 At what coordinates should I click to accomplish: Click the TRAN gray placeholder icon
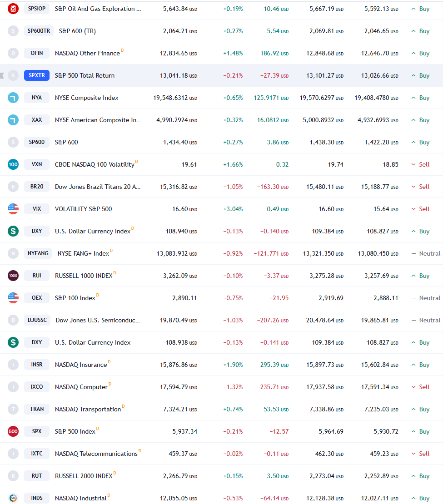pos(13,409)
